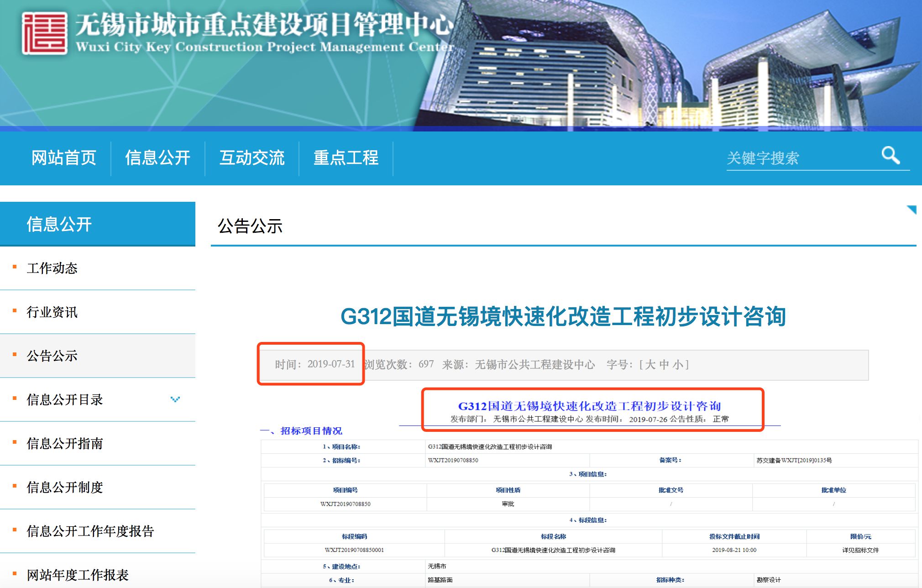
Task: Set font size to 大
Action: tap(650, 364)
